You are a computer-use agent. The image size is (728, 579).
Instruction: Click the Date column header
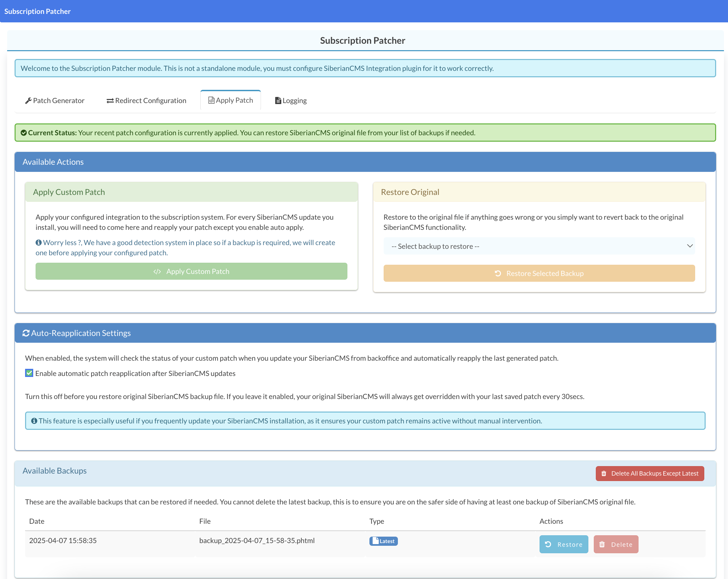(37, 521)
